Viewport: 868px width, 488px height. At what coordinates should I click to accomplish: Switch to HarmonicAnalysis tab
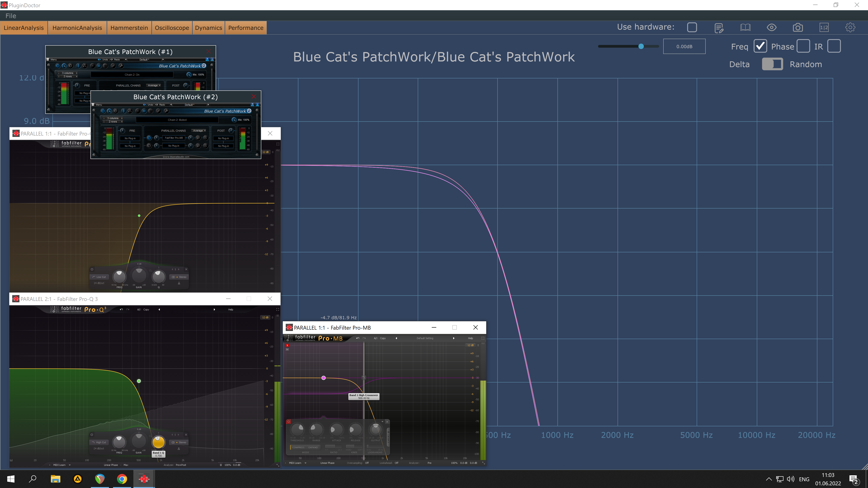pos(77,28)
